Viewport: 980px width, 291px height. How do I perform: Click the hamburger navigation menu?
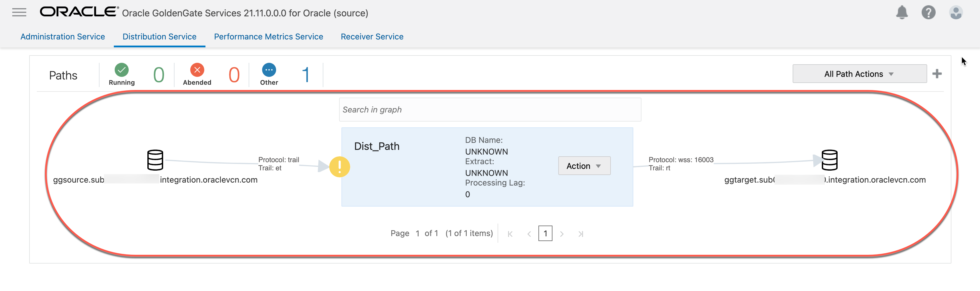[x=19, y=12]
